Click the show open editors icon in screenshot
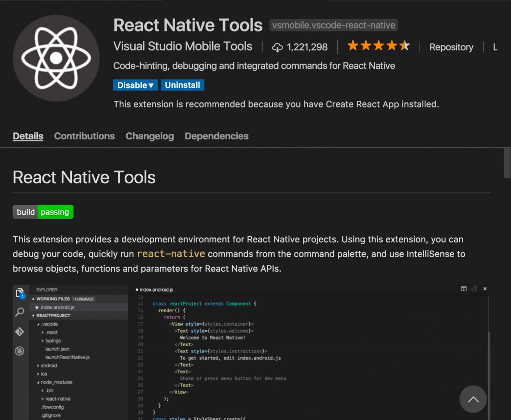This screenshot has height=420, width=511. coord(475,289)
